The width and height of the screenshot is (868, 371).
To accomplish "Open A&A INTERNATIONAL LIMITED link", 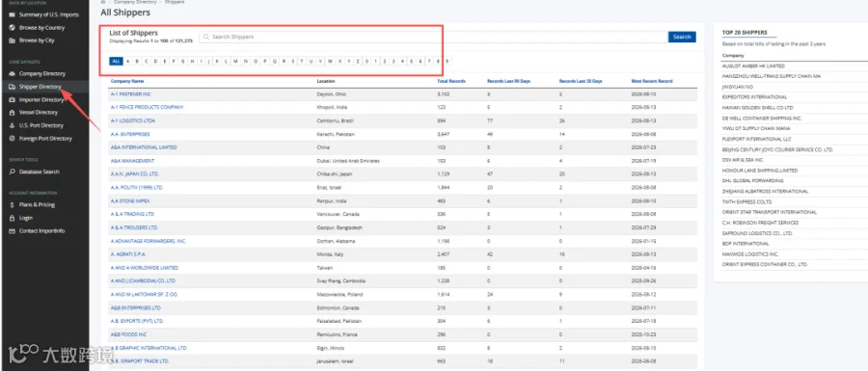I will 144,147.
